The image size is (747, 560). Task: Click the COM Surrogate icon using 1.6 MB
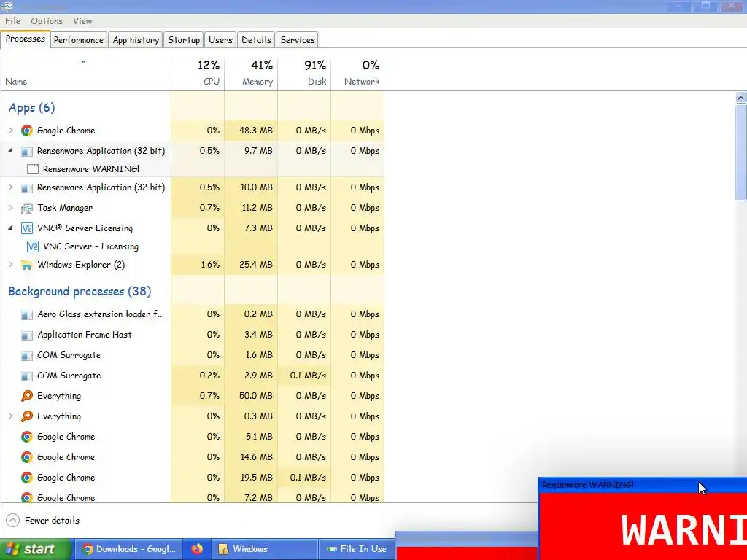tap(27, 356)
